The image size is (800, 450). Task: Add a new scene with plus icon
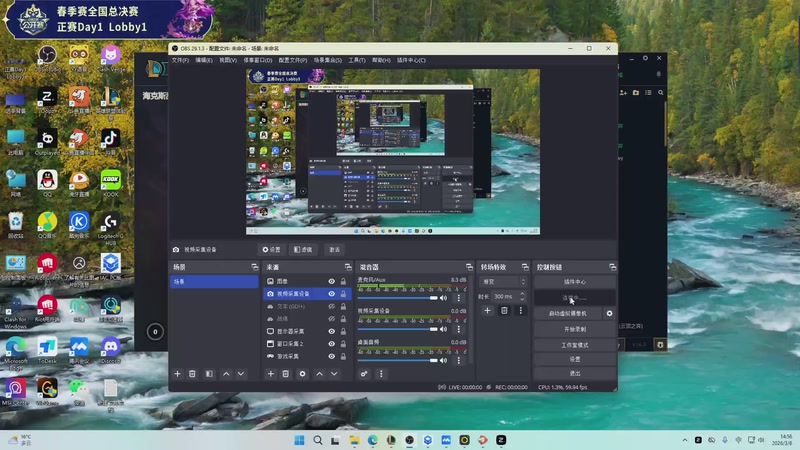click(178, 374)
